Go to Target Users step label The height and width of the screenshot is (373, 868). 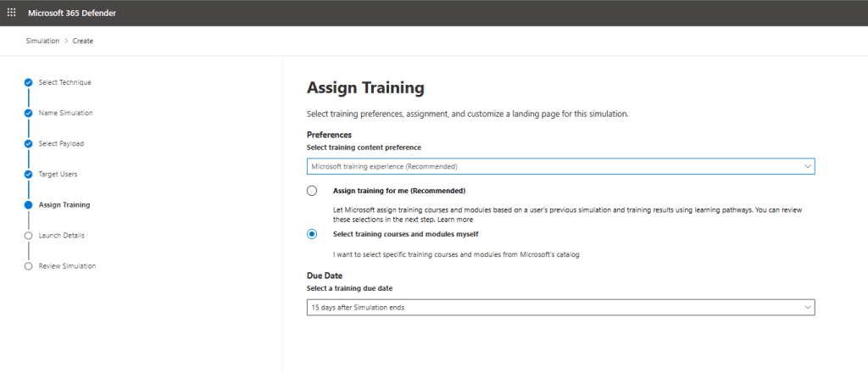point(58,175)
